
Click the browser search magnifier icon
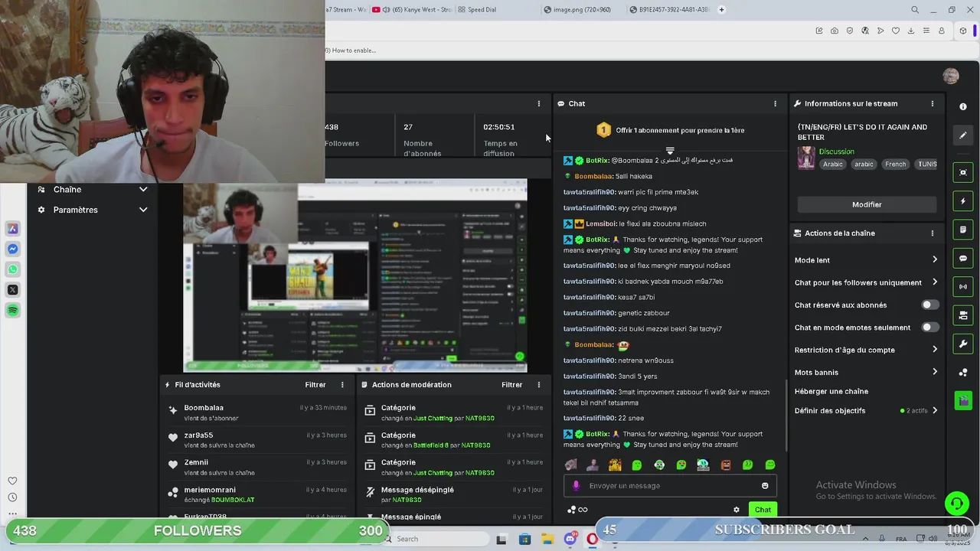(x=915, y=10)
